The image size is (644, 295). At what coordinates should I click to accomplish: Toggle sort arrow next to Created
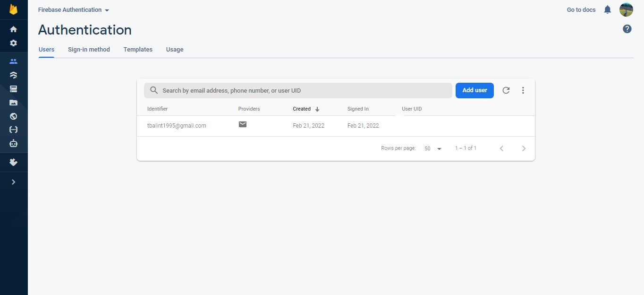point(317,109)
